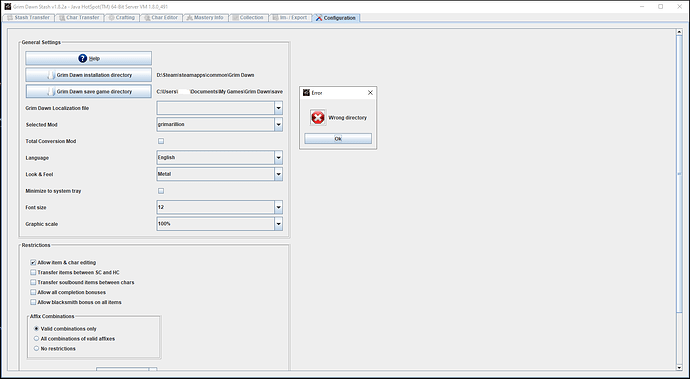
Task: Open the Language dropdown set to English
Action: (278, 158)
